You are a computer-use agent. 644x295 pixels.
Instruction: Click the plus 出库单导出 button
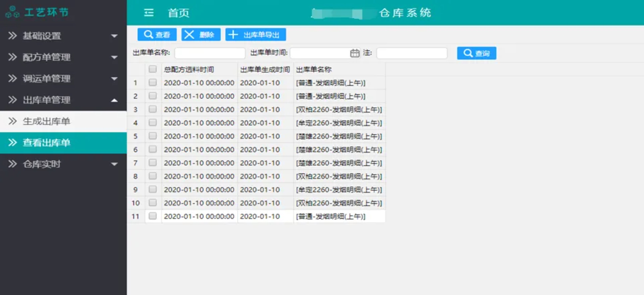tap(255, 35)
